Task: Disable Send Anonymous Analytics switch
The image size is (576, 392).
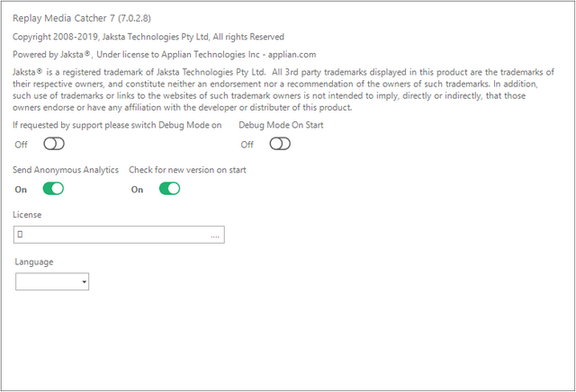Action: (x=54, y=189)
